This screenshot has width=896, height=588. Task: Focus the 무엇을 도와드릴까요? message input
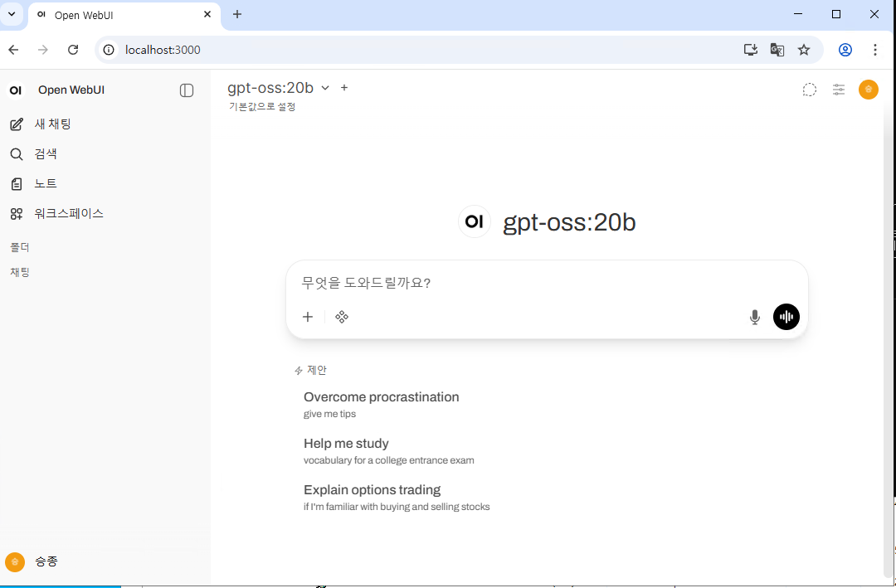546,283
